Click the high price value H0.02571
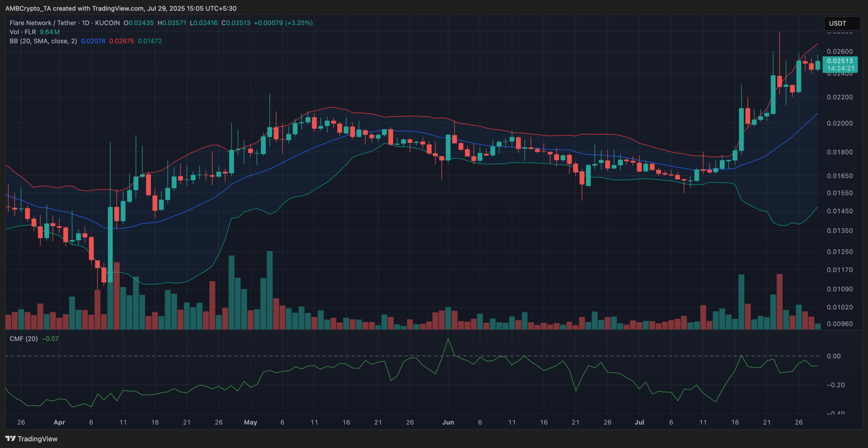 172,23
